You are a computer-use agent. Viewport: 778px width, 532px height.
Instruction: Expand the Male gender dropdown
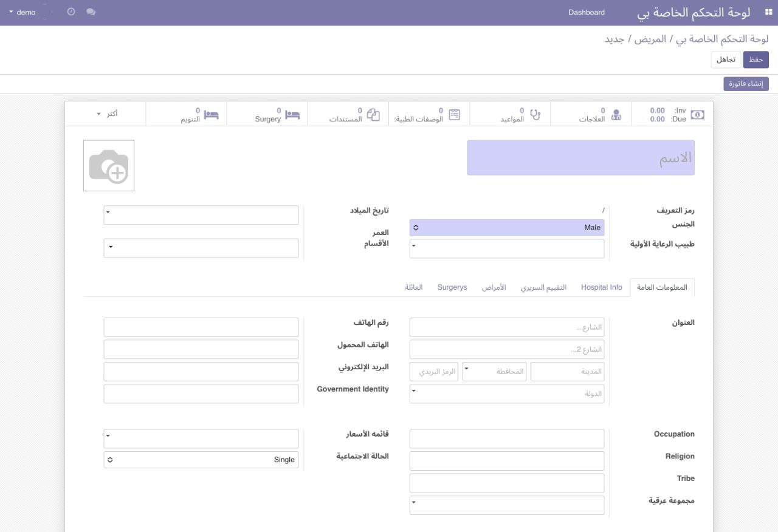506,228
